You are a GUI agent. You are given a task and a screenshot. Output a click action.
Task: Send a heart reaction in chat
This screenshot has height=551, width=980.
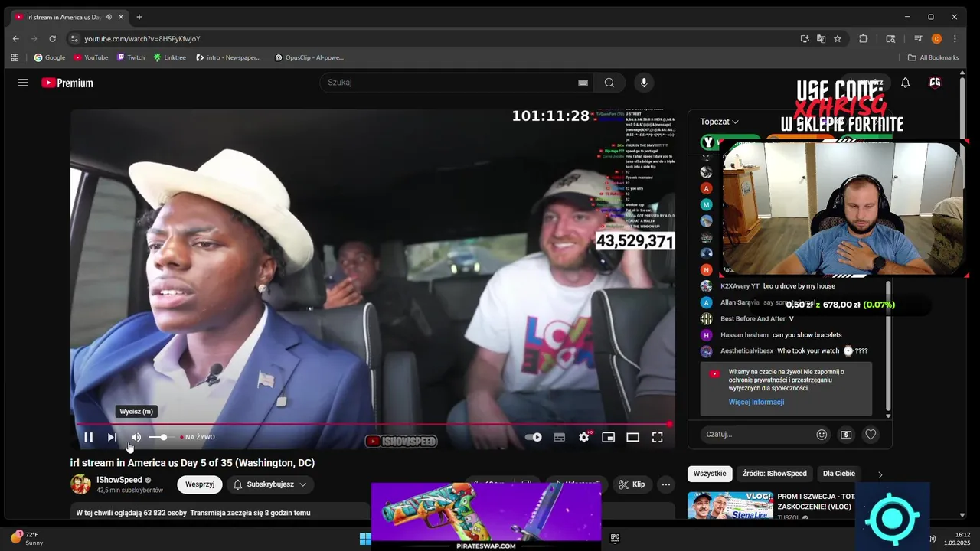tap(871, 434)
